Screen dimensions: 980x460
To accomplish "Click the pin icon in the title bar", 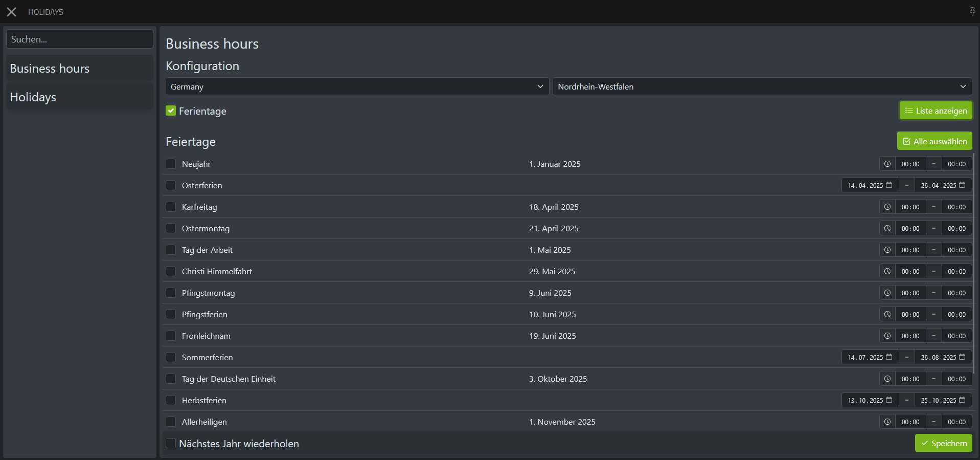I will [972, 12].
